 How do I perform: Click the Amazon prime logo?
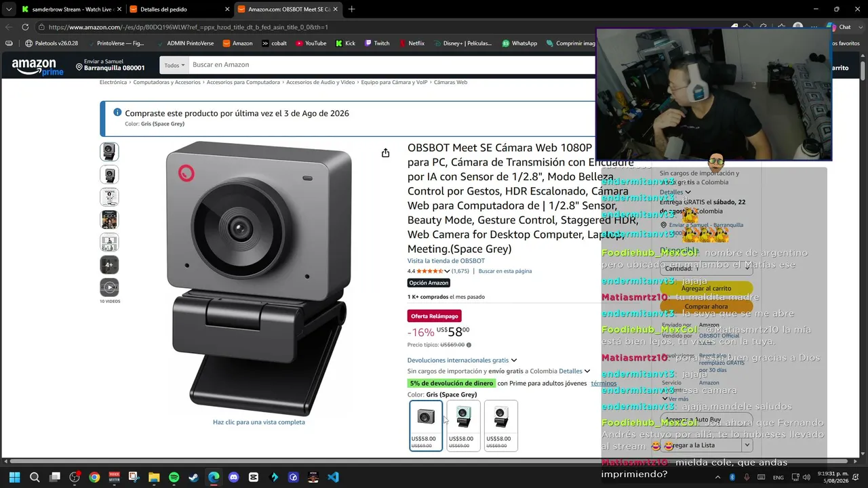click(37, 67)
